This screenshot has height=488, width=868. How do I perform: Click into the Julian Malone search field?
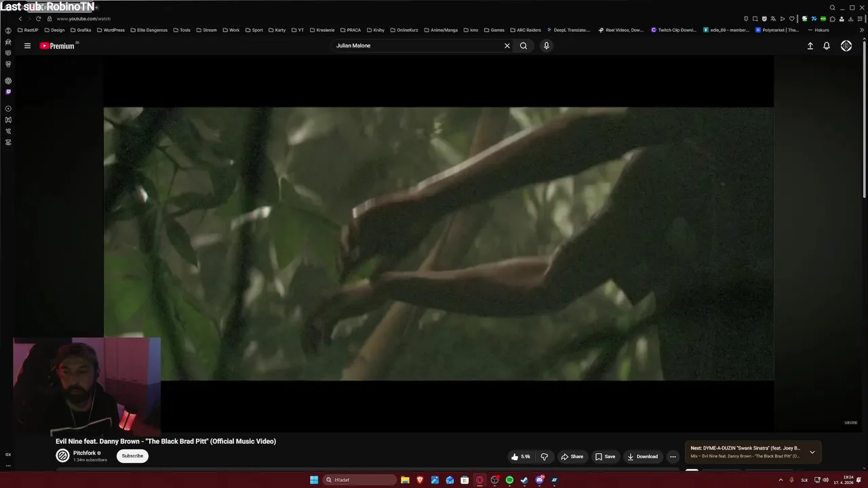417,45
